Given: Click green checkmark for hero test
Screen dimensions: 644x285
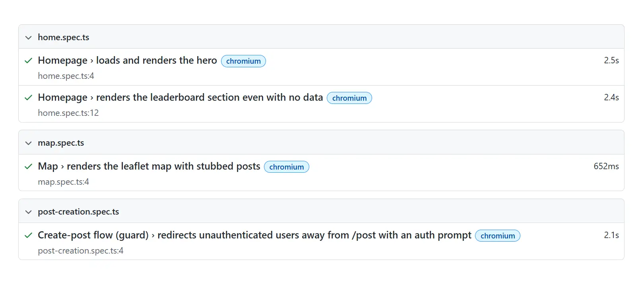Looking at the screenshot, I should (28, 61).
